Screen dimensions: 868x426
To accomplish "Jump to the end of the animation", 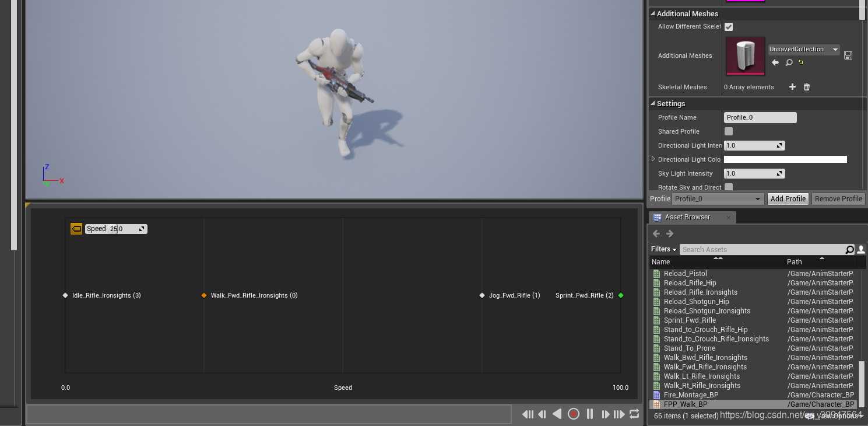I will [620, 414].
